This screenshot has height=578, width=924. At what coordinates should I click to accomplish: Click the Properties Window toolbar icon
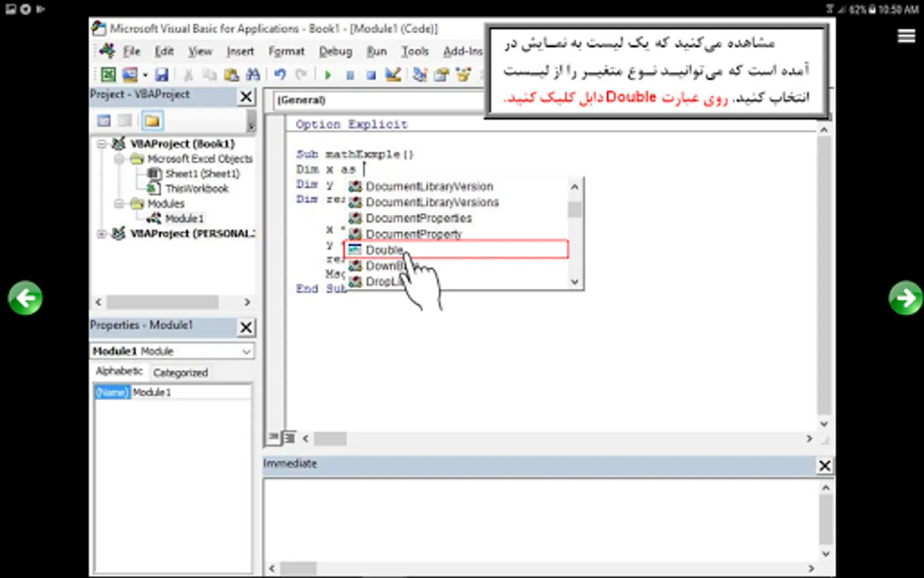441,74
